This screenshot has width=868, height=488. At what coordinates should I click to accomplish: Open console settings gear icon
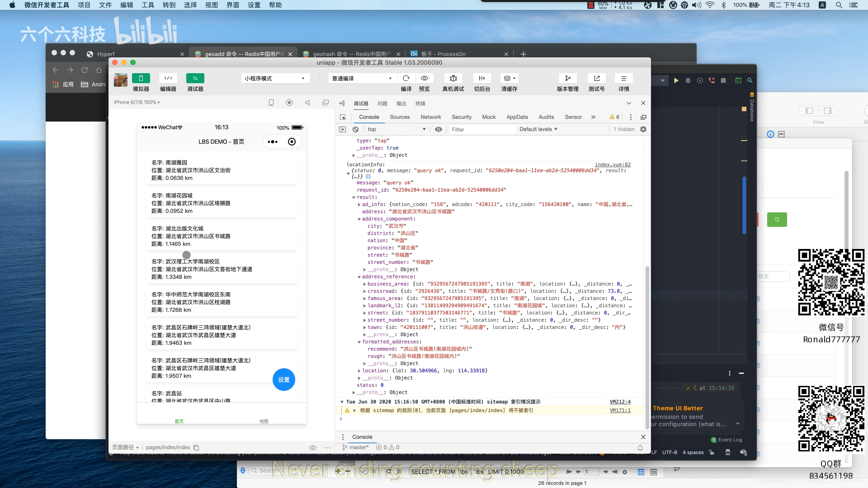click(x=643, y=129)
